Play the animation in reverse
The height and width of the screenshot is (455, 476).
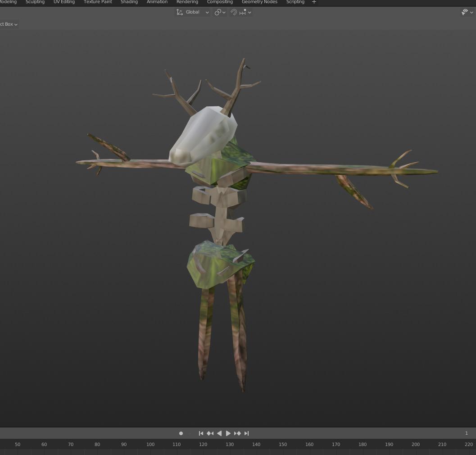pyautogui.click(x=219, y=433)
